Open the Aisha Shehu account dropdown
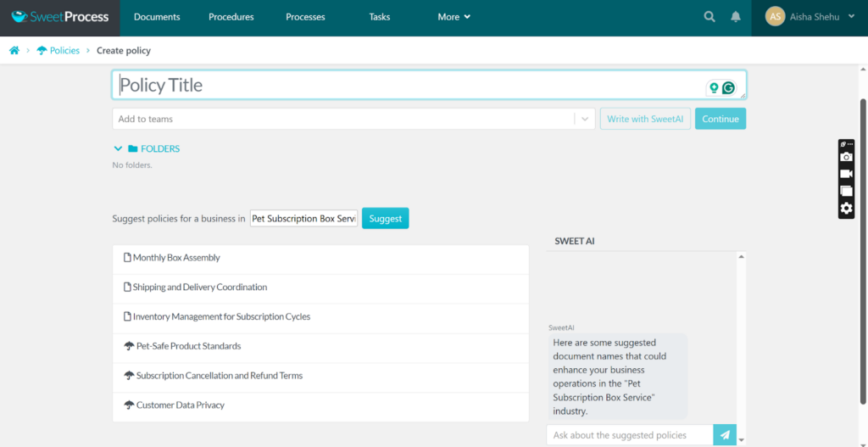Screen dimensions: 868x447 810,17
